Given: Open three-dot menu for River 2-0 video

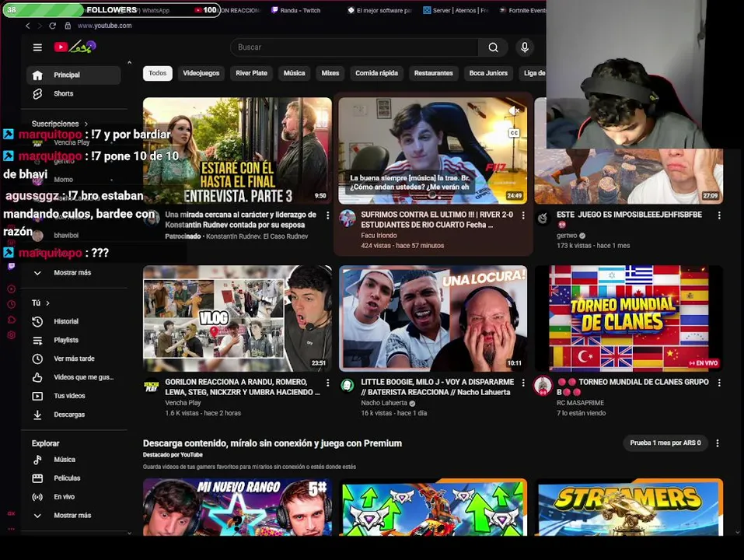Looking at the screenshot, I should pyautogui.click(x=523, y=215).
